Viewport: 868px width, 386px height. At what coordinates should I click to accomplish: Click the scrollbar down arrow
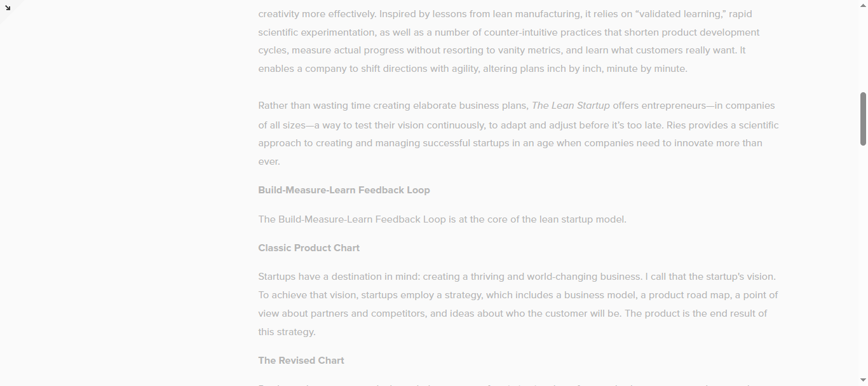863,381
